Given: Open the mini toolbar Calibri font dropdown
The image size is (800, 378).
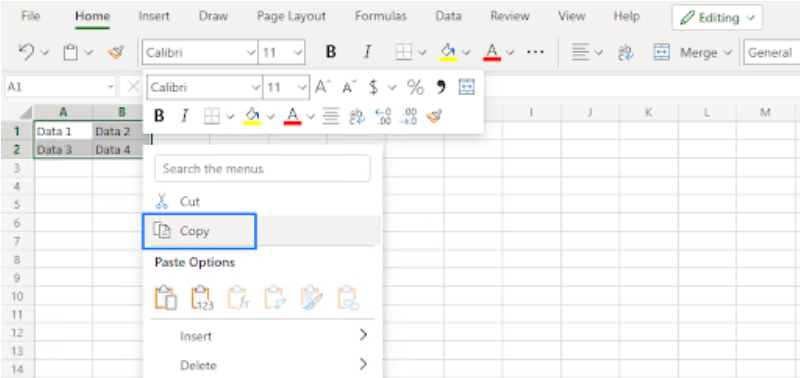Looking at the screenshot, I should click(256, 88).
